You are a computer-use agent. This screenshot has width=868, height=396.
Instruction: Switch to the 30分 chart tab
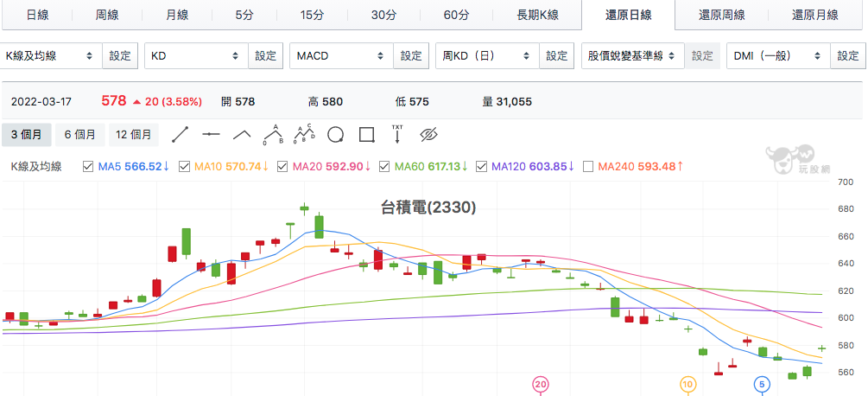[383, 15]
